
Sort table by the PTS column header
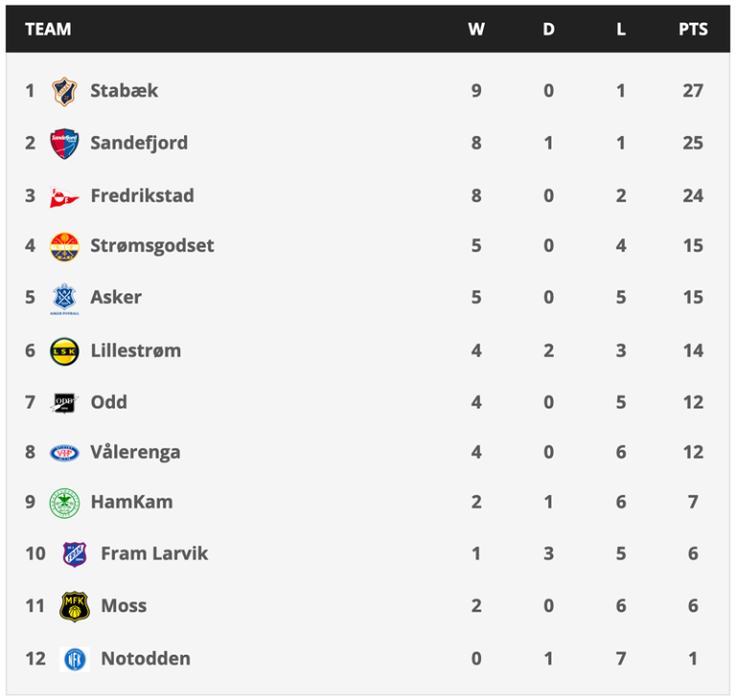(x=693, y=29)
